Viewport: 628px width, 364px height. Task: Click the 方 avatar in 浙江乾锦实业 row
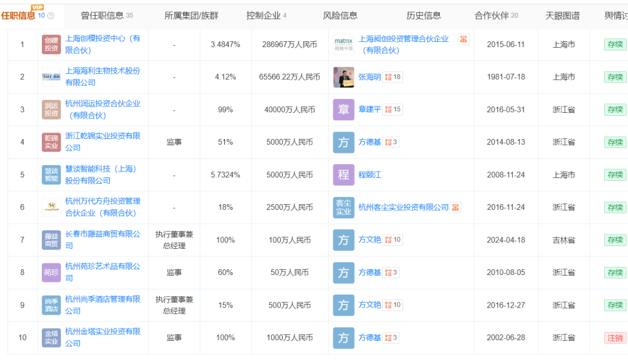point(344,142)
